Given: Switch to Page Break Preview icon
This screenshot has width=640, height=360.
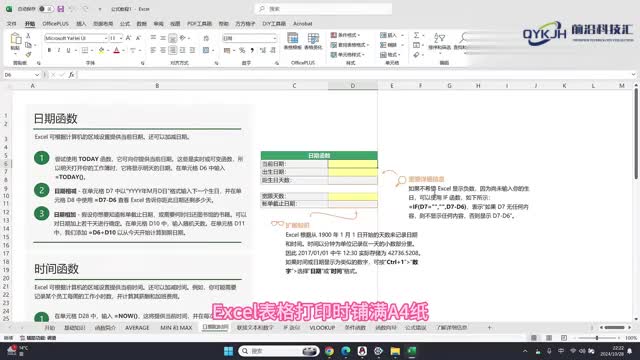Looking at the screenshot, I should click(564, 338).
